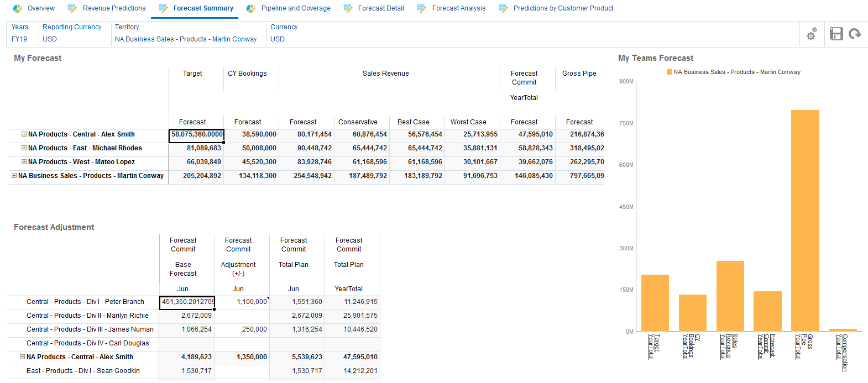This screenshot has height=383, width=868.
Task: Click the Forecast Analysis form icon
Action: point(422,8)
